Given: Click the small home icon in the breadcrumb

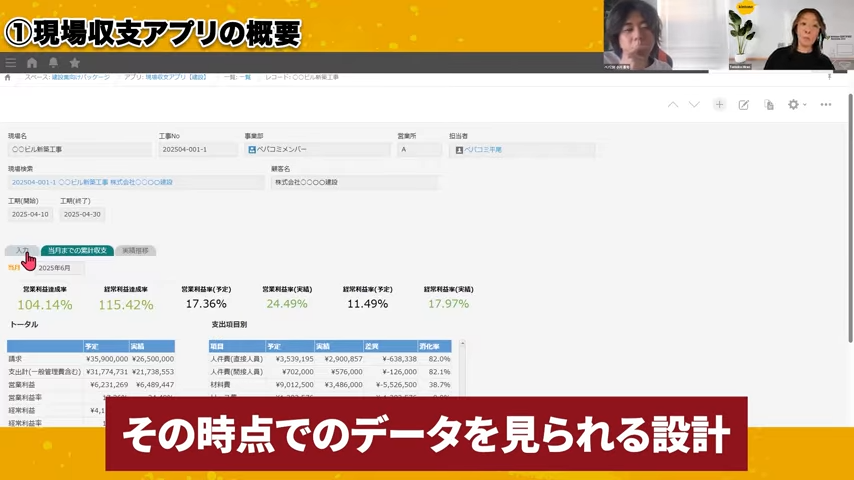Looking at the screenshot, I should 8,77.
